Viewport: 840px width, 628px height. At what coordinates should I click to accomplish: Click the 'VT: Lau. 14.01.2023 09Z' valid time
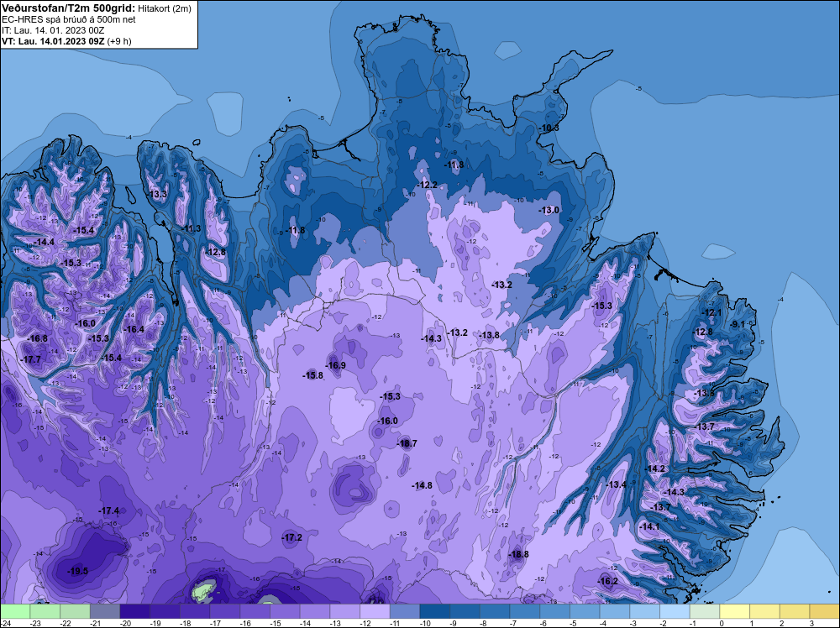tap(53, 41)
